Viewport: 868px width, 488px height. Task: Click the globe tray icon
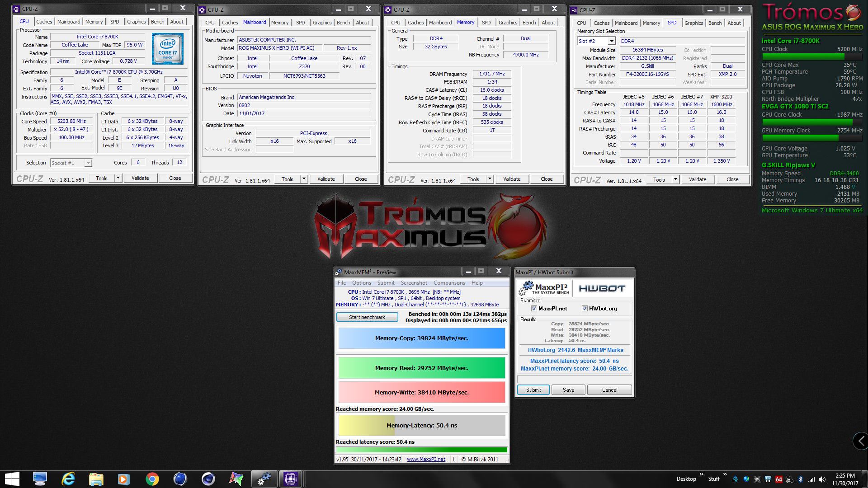[x=746, y=479]
